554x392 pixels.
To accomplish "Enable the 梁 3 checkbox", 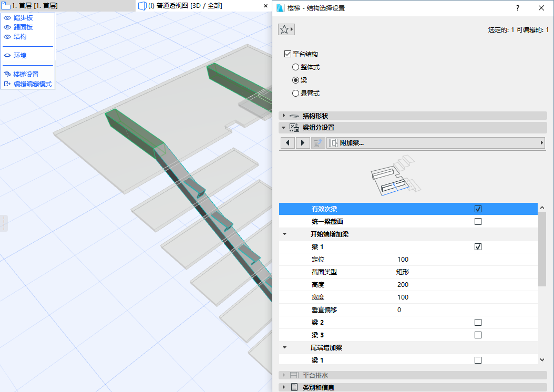I will (x=478, y=335).
